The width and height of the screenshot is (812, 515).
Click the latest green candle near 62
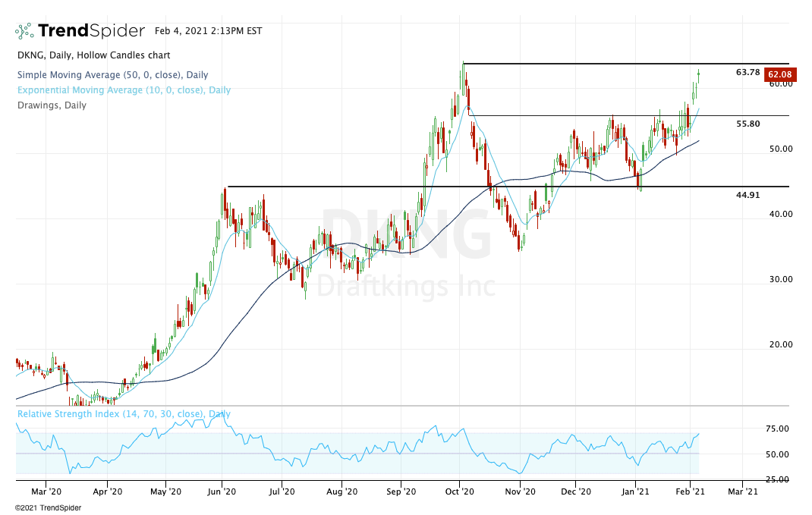pos(699,76)
